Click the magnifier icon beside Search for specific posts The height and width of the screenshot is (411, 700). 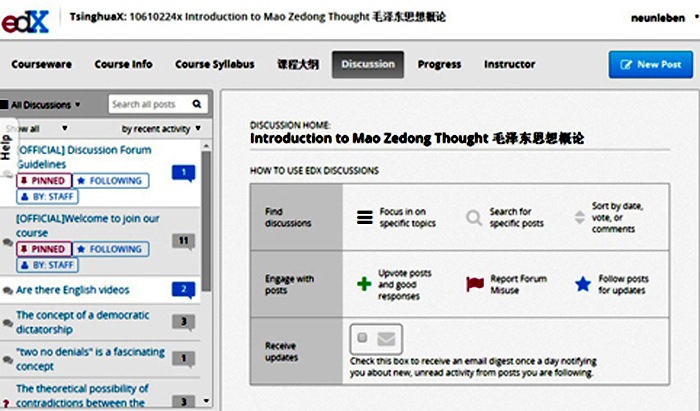point(474,217)
